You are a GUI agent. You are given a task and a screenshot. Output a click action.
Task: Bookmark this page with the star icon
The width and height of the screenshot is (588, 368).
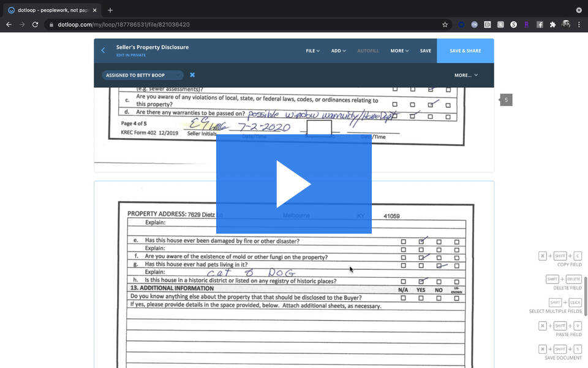click(x=445, y=25)
